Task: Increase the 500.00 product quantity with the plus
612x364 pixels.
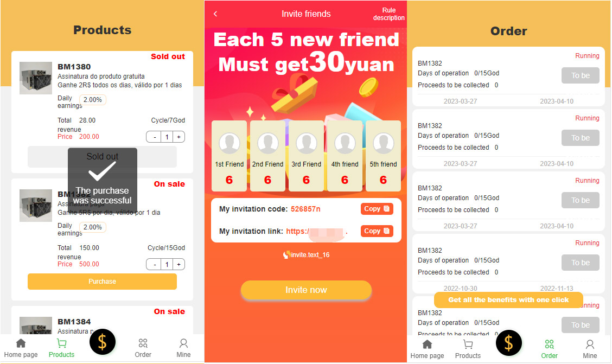Action: (178, 264)
